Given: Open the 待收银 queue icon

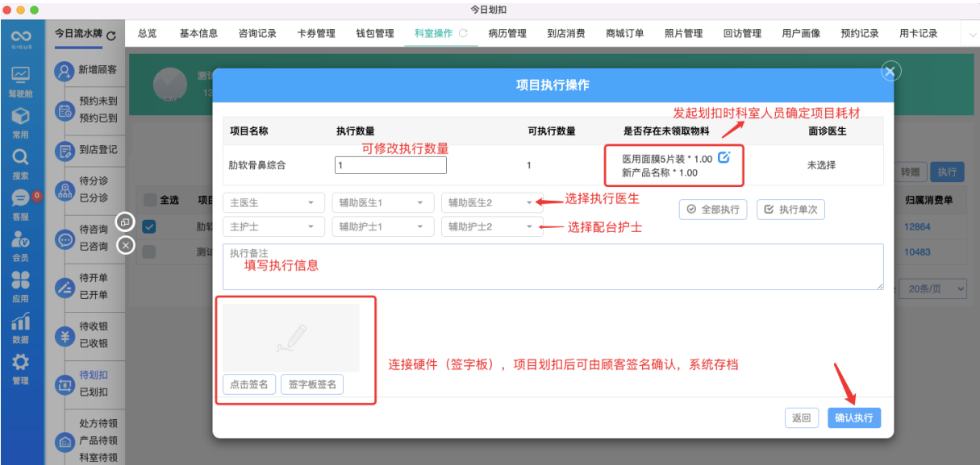Looking at the screenshot, I should click(65, 334).
